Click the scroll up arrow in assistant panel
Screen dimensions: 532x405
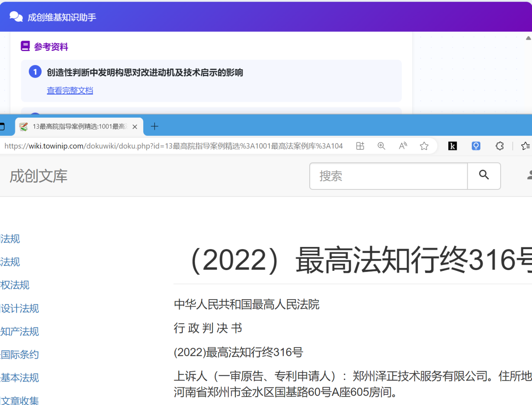point(528,38)
